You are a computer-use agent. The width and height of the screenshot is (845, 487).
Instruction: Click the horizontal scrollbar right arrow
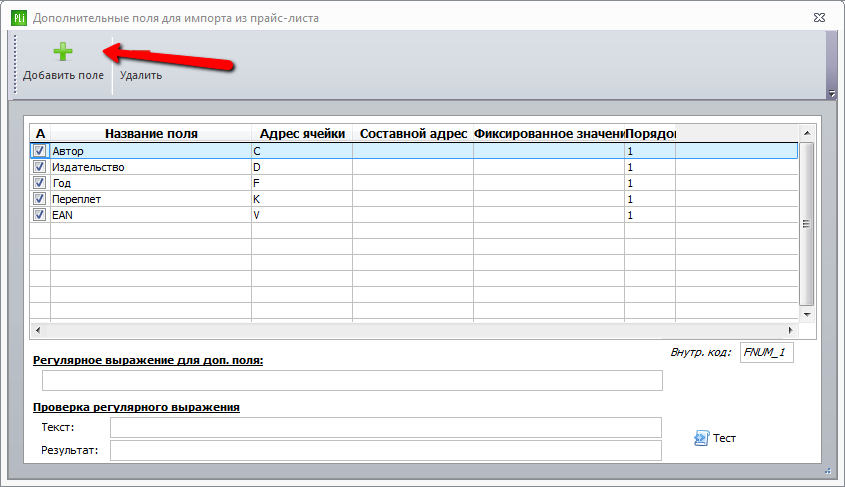tap(791, 330)
